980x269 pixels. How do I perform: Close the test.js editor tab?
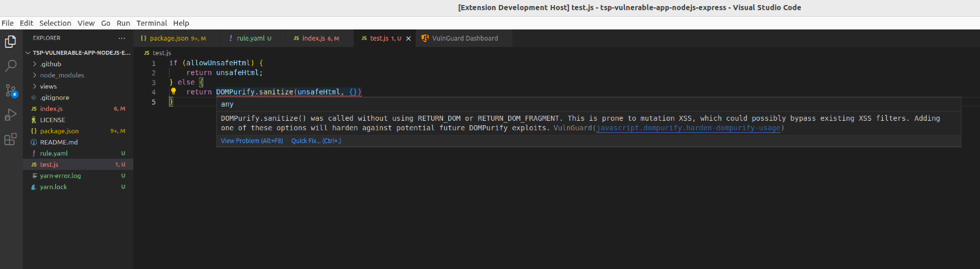(408, 38)
